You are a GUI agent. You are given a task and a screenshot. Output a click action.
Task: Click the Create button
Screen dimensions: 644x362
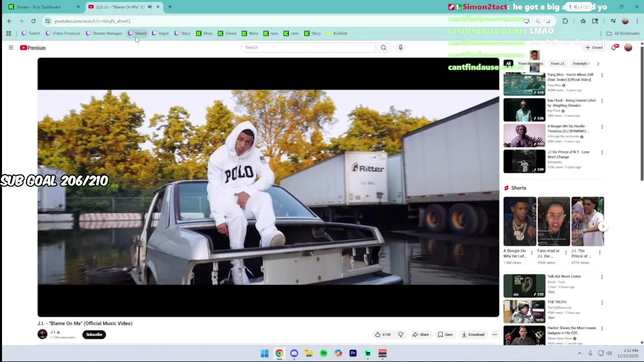coord(594,47)
